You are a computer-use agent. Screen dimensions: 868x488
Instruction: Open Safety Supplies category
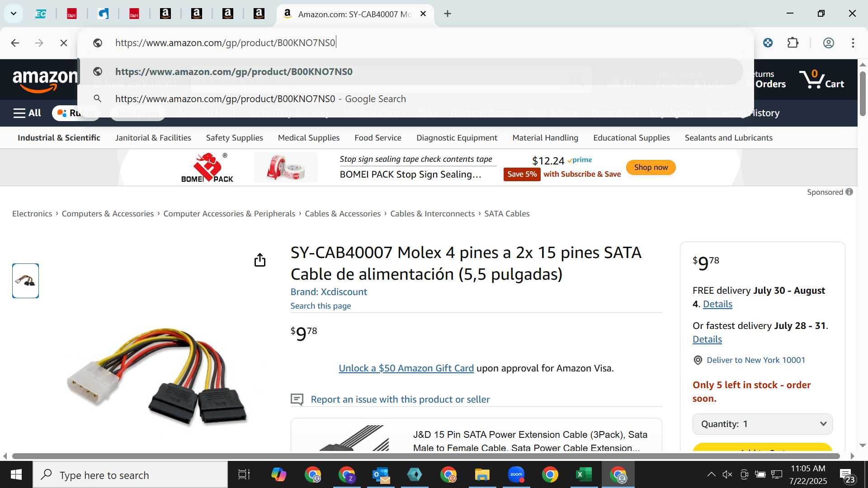point(234,138)
